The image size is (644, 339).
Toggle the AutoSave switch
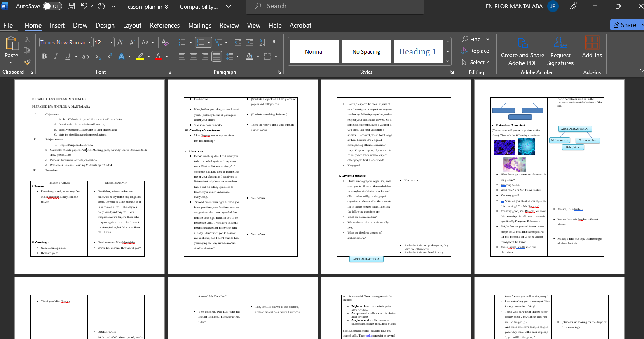52,6
